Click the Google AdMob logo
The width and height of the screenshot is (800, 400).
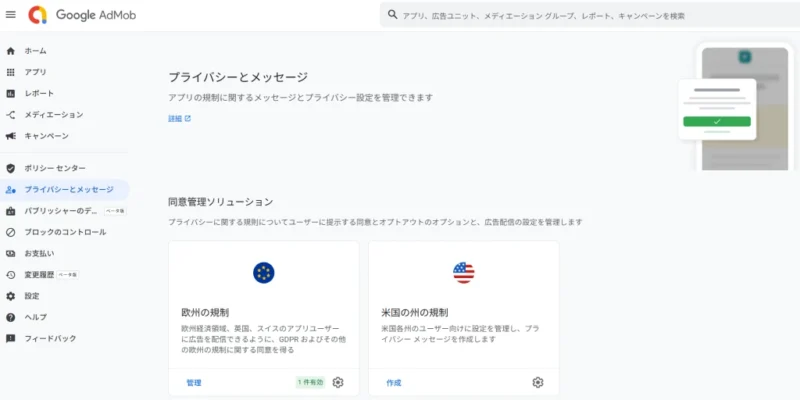(x=37, y=15)
